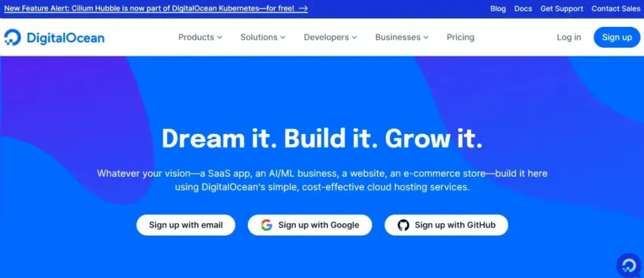Click the arrow icon after feature alert

[x=303, y=8]
